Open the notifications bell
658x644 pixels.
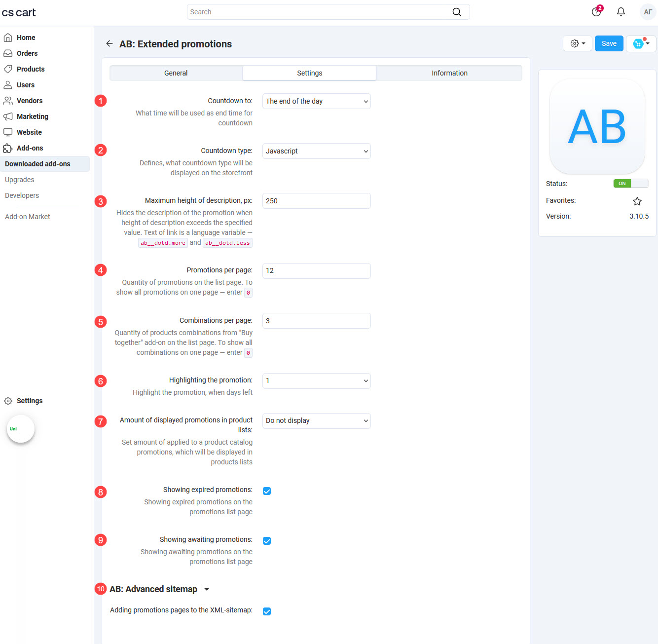(x=621, y=12)
